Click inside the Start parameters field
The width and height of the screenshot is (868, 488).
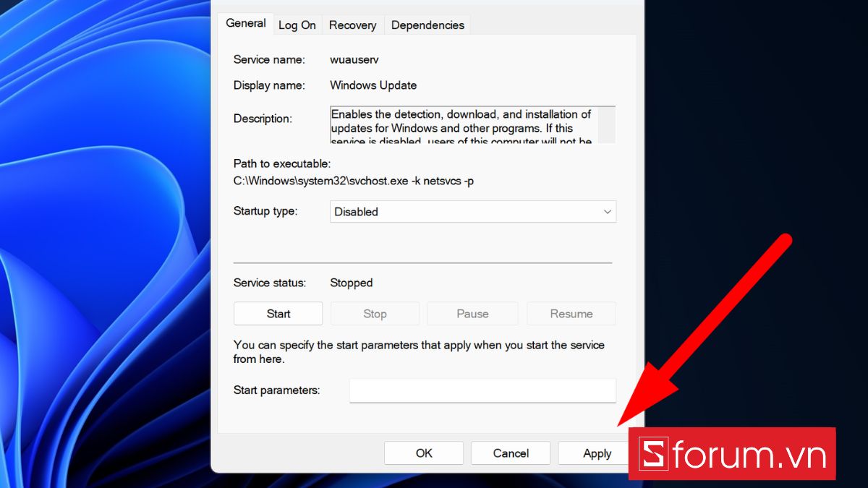coord(482,390)
